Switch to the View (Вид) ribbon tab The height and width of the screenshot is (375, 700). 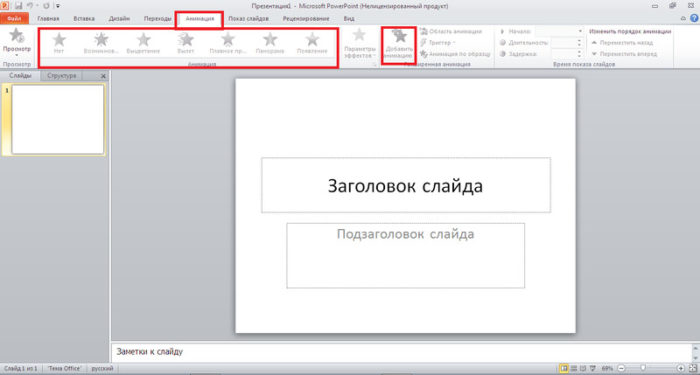(x=349, y=19)
